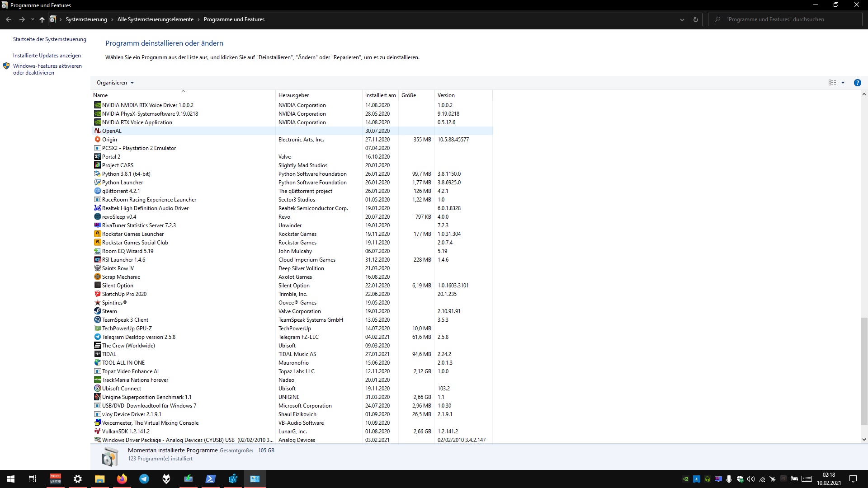Screen dimensions: 868x488
Task: Open Startseite der Systemsteuerung link
Action: point(50,39)
